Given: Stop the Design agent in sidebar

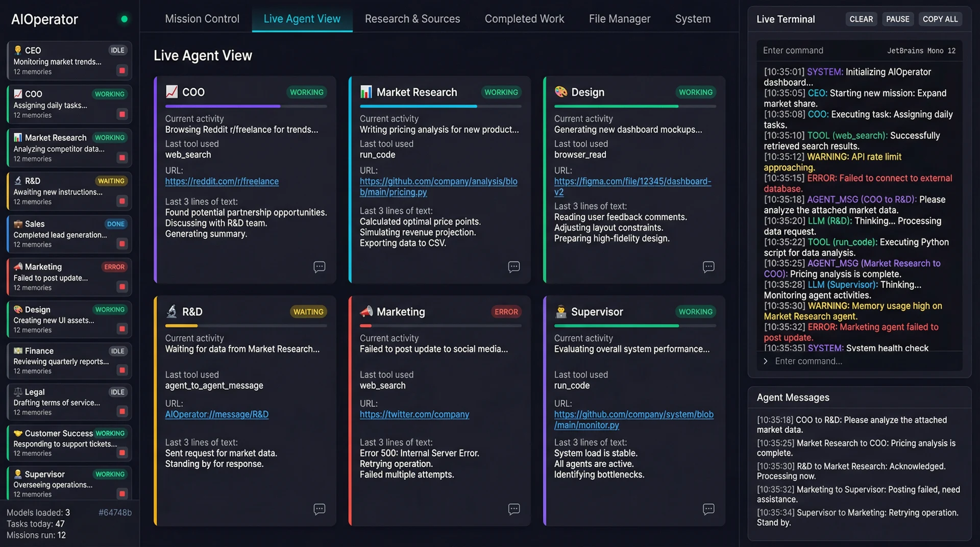Looking at the screenshot, I should (122, 329).
